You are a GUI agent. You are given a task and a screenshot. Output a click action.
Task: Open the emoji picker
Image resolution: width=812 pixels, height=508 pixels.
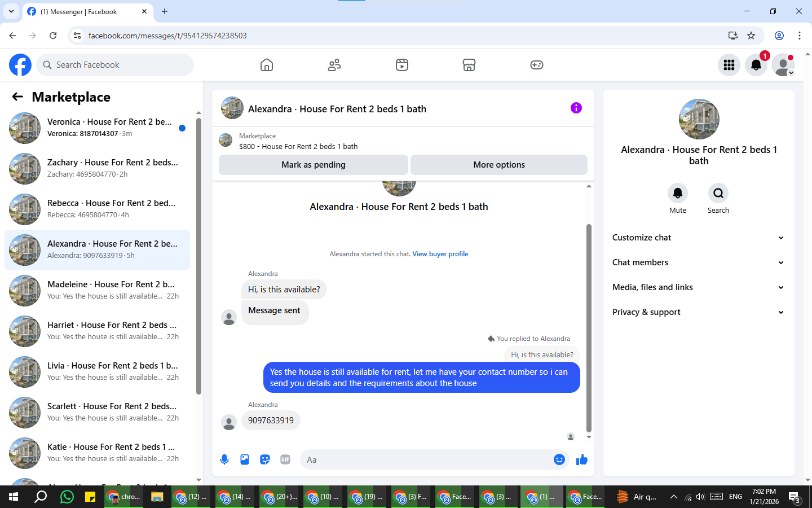(x=559, y=459)
